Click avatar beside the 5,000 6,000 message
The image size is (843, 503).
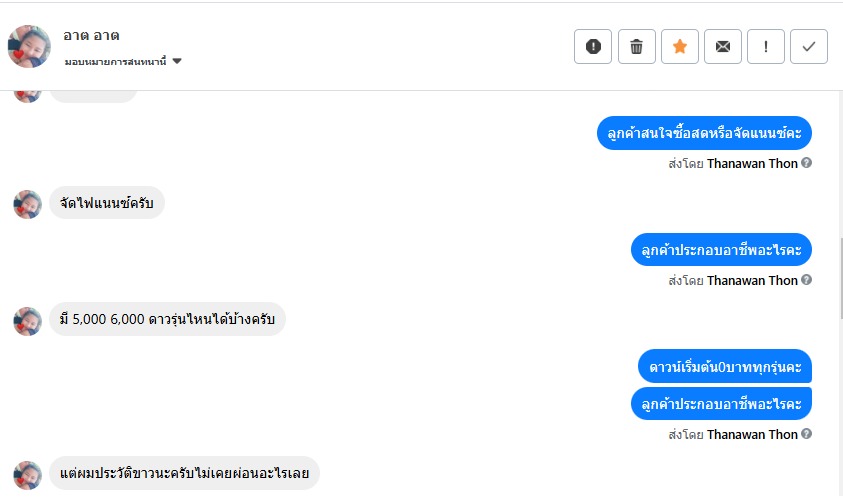coord(27,320)
